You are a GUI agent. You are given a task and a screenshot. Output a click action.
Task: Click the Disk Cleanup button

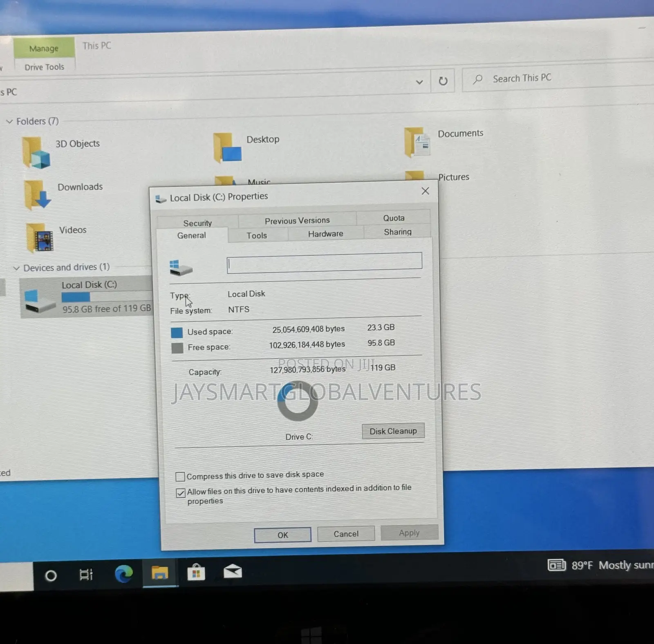(393, 431)
